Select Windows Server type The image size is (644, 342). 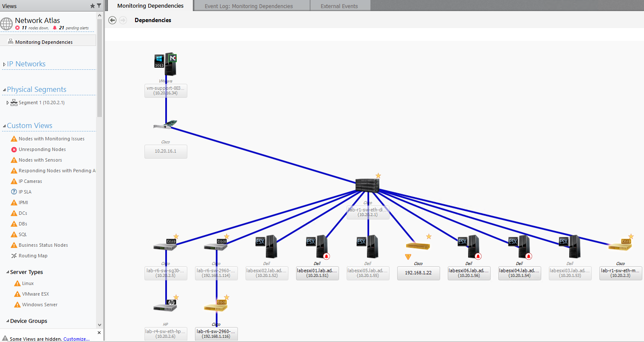coord(40,305)
